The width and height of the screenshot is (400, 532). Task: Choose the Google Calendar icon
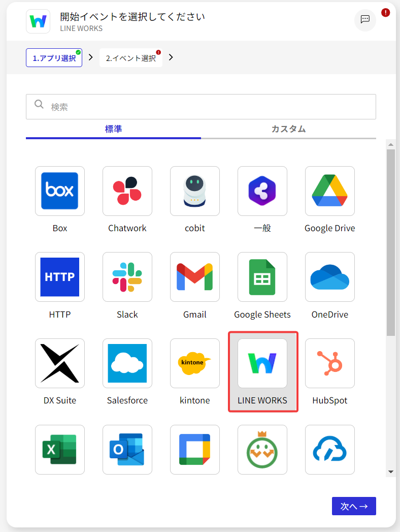tap(194, 450)
